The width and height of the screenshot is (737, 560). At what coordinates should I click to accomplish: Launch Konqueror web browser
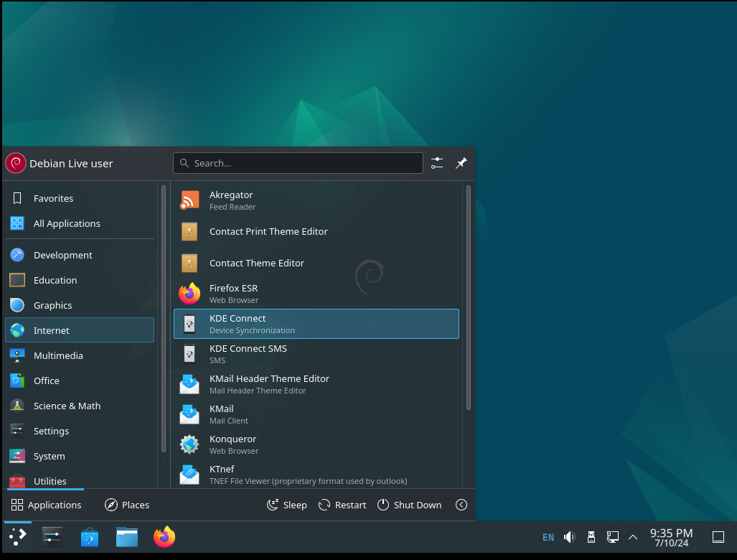(x=316, y=444)
